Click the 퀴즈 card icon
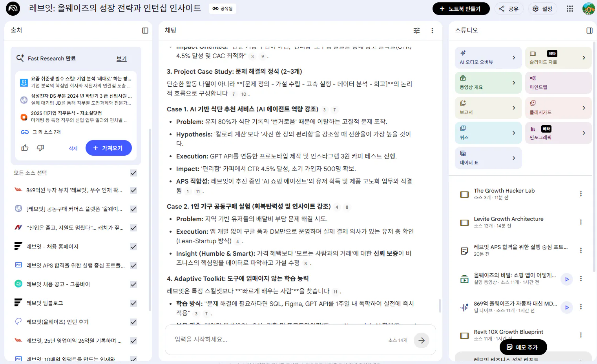Viewport: 597px width, 364px height. click(x=463, y=128)
